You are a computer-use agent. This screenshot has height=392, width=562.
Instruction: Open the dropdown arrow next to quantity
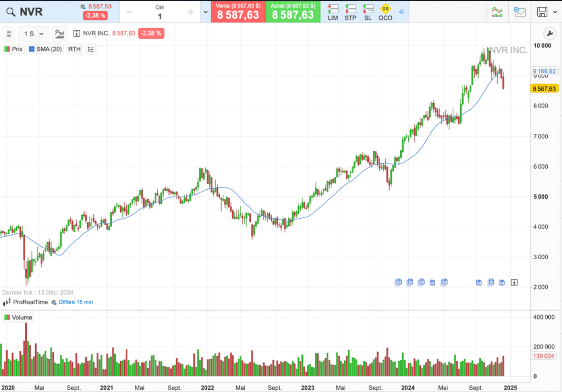pos(206,12)
